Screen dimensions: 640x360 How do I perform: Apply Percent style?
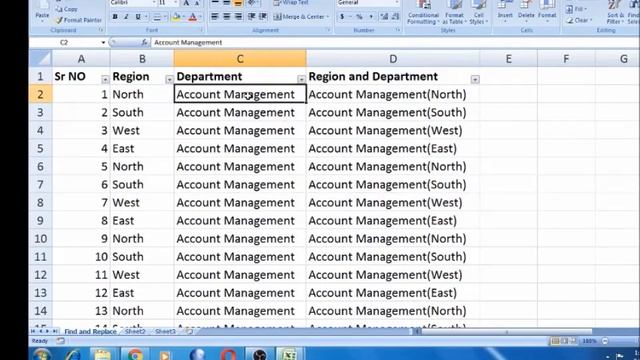click(359, 17)
